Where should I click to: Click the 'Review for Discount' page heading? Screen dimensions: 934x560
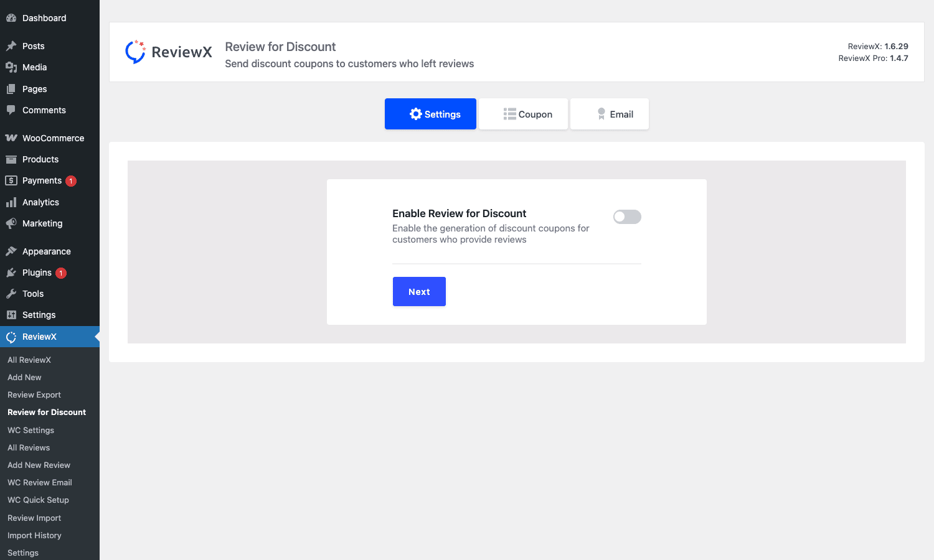pyautogui.click(x=280, y=47)
